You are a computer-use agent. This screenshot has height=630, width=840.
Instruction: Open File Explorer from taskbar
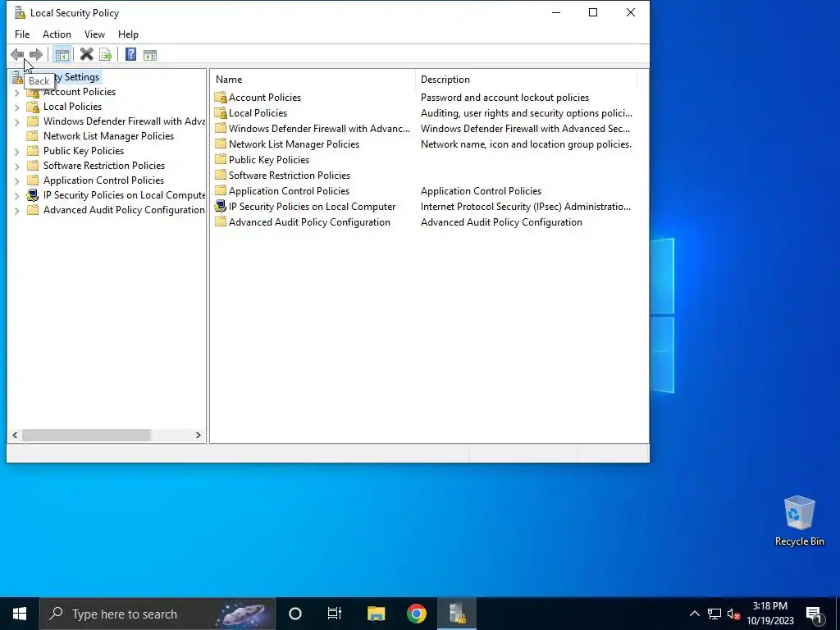pos(376,614)
